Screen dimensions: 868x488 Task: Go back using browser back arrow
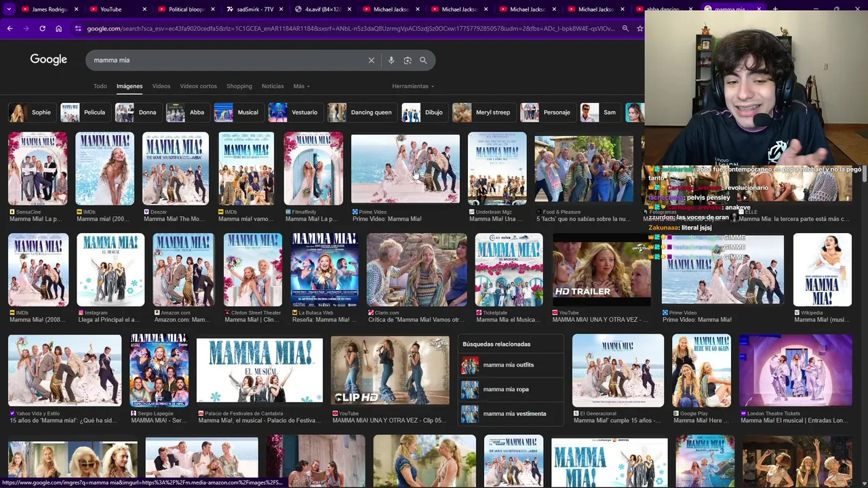[9, 28]
